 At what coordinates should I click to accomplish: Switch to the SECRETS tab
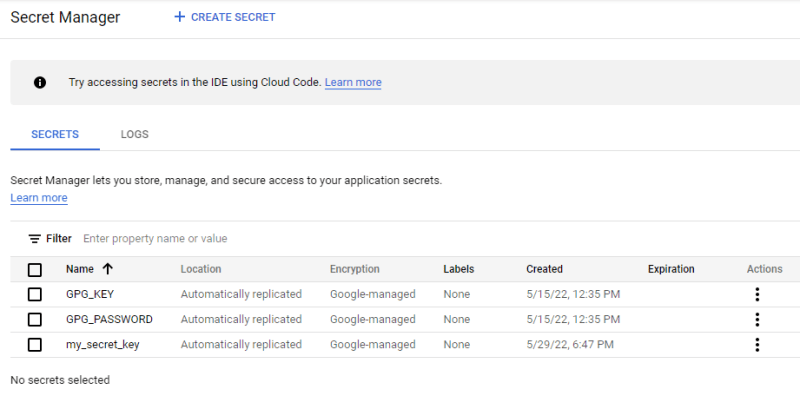point(55,134)
